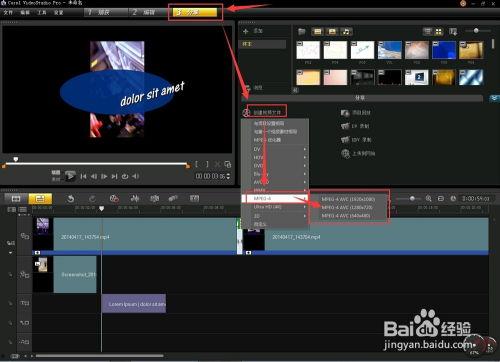Click the import media folder icon in library
The image size is (500, 362).
click(x=302, y=32)
